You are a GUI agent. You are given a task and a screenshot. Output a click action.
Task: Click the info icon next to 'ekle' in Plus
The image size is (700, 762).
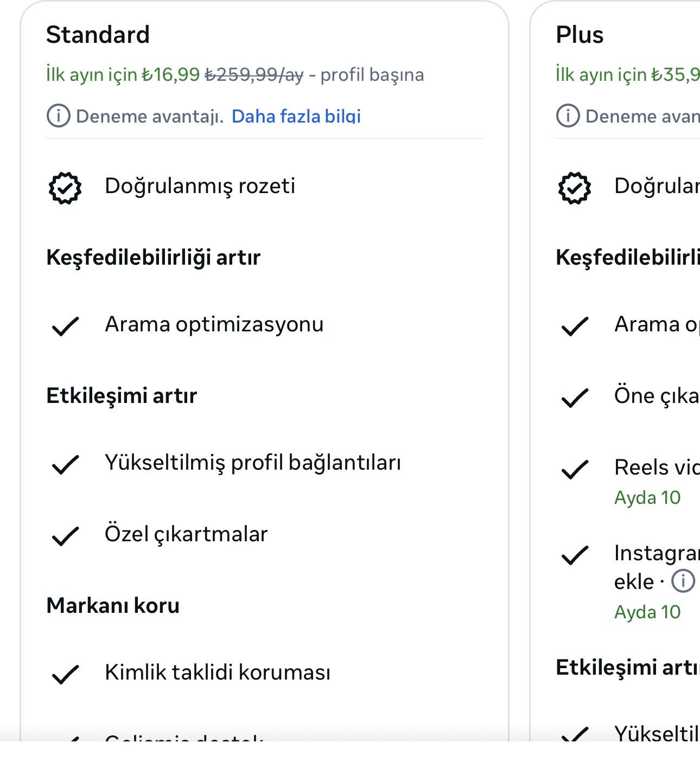pyautogui.click(x=683, y=581)
